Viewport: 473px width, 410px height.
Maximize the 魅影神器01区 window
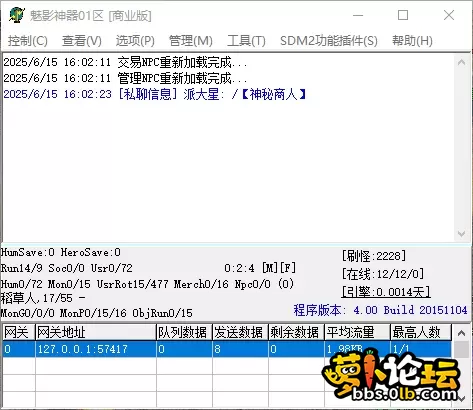[x=403, y=15]
